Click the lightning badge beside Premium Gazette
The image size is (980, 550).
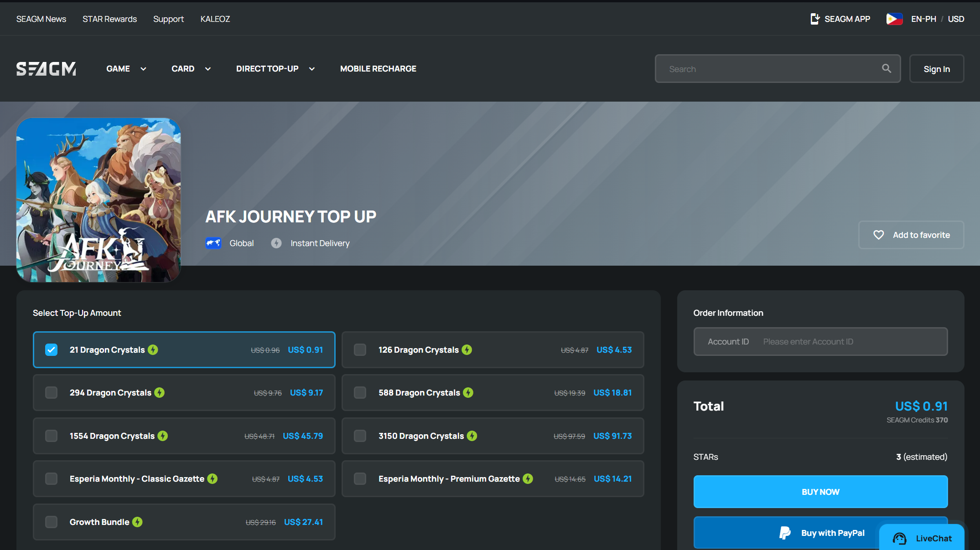(x=528, y=478)
